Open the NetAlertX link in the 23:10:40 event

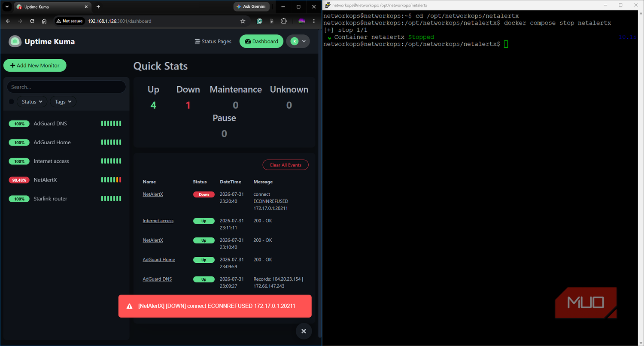point(153,240)
